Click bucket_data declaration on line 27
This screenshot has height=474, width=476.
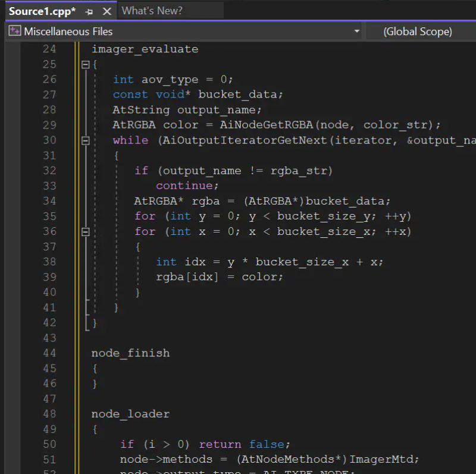tap(237, 95)
